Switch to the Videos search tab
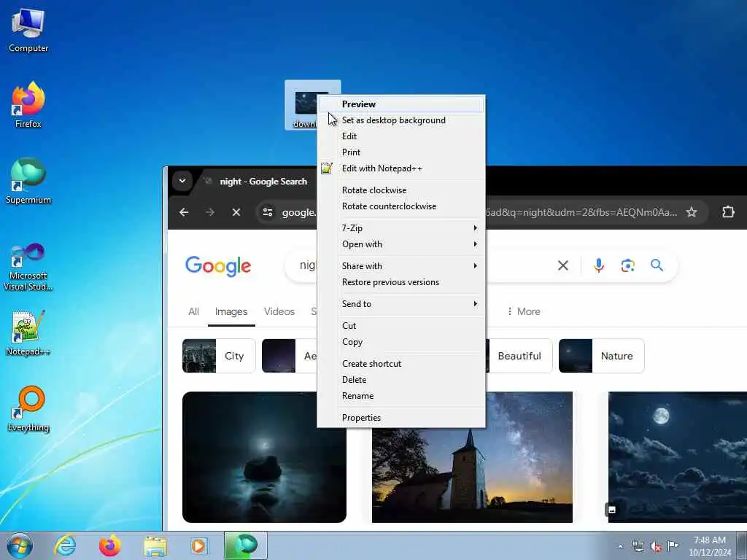The height and width of the screenshot is (560, 747). click(279, 311)
